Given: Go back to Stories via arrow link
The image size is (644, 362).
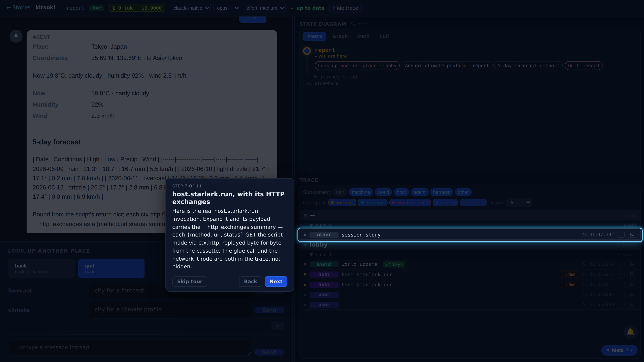Looking at the screenshot, I should click(x=18, y=8).
